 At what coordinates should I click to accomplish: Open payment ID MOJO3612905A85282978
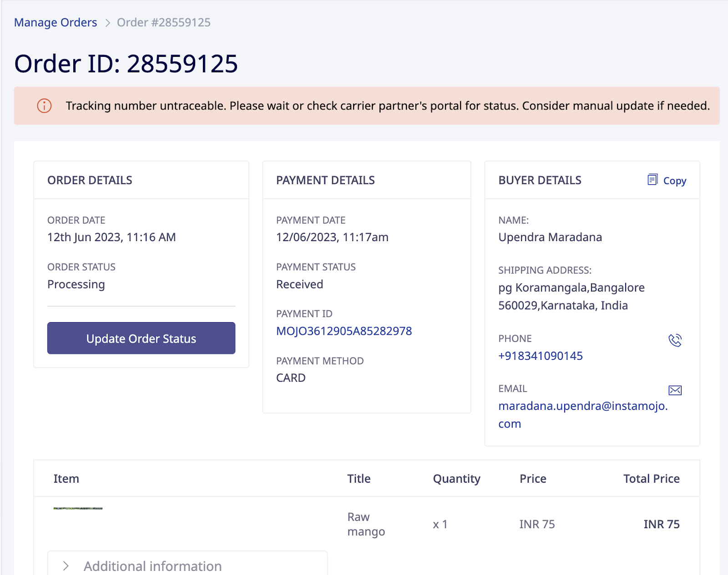(x=344, y=331)
